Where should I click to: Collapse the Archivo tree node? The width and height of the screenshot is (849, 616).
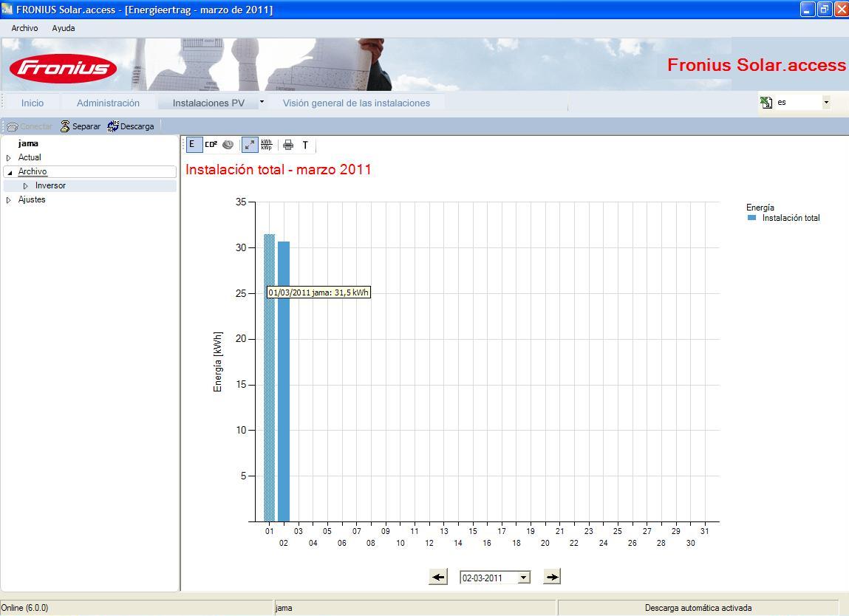(9, 172)
